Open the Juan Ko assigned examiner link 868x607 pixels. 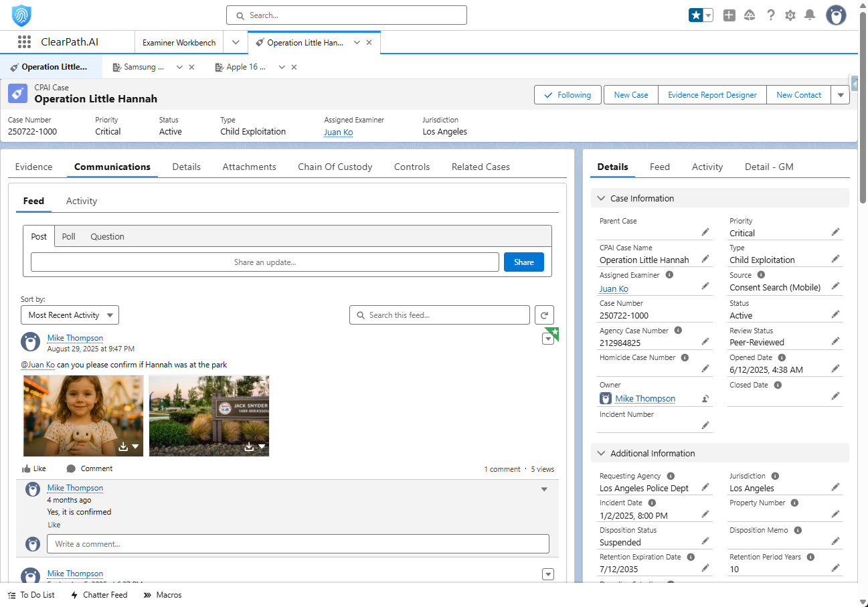click(x=338, y=133)
